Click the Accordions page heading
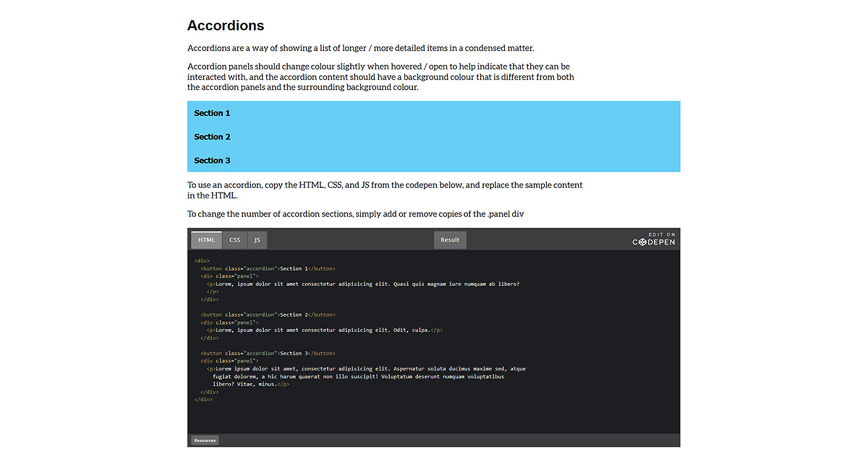The height and width of the screenshot is (456, 868). 225,25
